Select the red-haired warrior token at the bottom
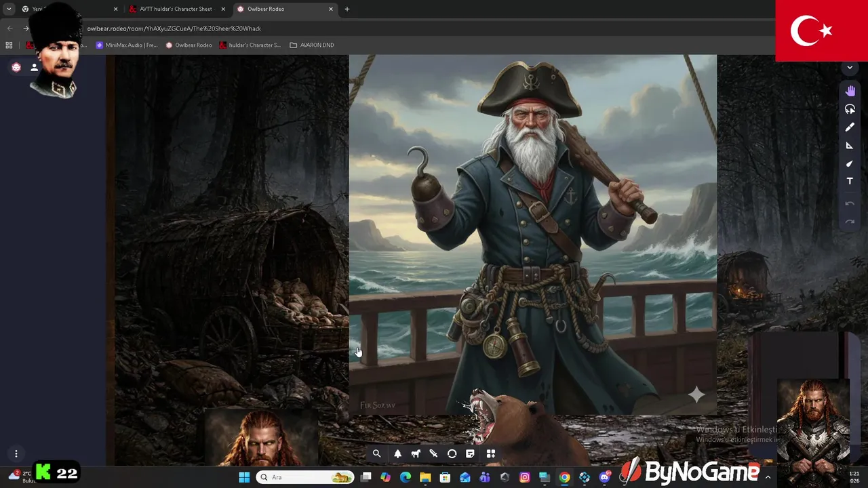Image resolution: width=868 pixels, height=488 pixels. coord(261,439)
